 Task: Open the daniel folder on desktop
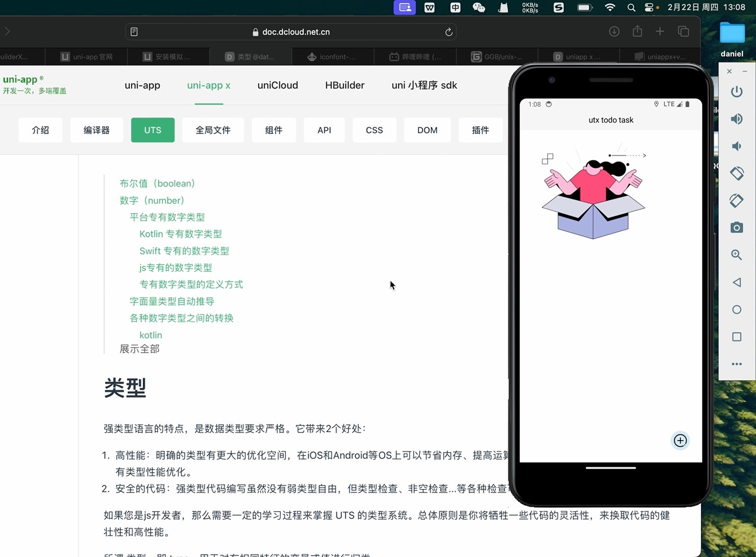(732, 39)
